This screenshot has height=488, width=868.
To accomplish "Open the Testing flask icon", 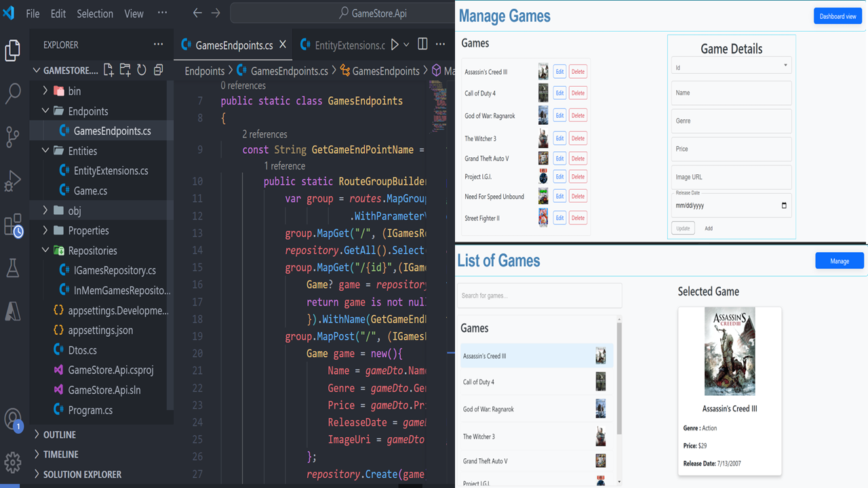I will (x=13, y=268).
